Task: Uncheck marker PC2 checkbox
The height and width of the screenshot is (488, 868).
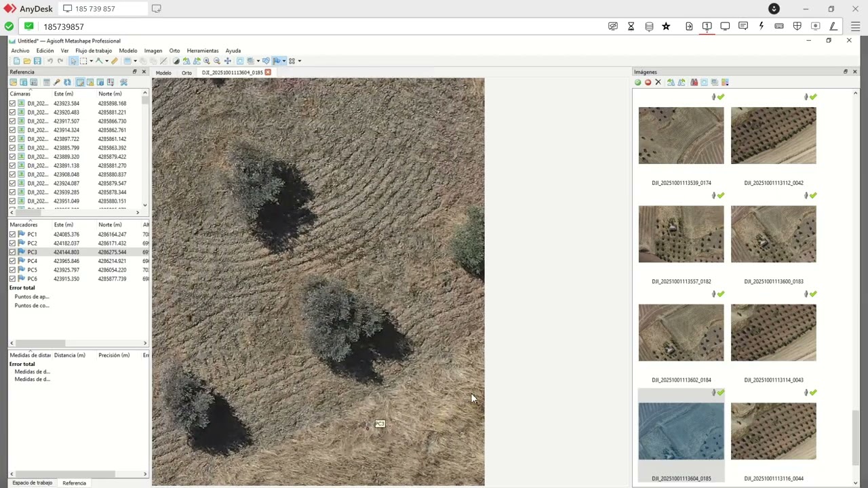Action: pos(12,243)
